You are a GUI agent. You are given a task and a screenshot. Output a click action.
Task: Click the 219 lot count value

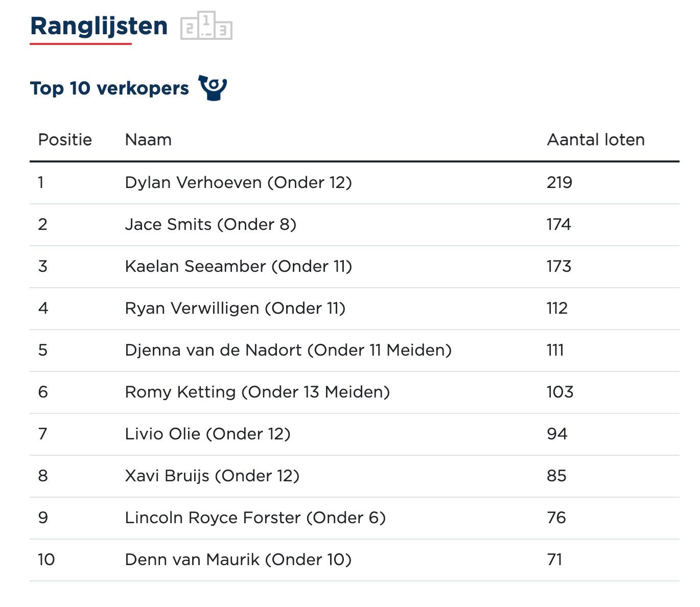click(559, 183)
